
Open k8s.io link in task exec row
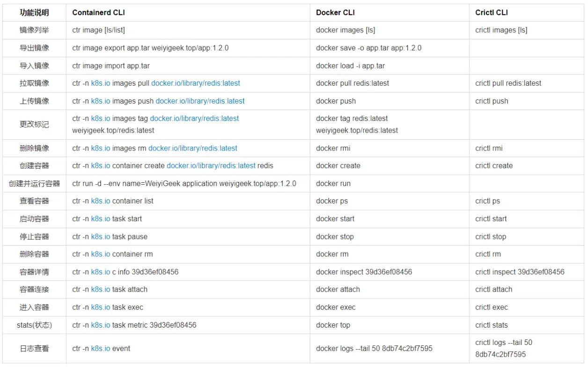[101, 307]
